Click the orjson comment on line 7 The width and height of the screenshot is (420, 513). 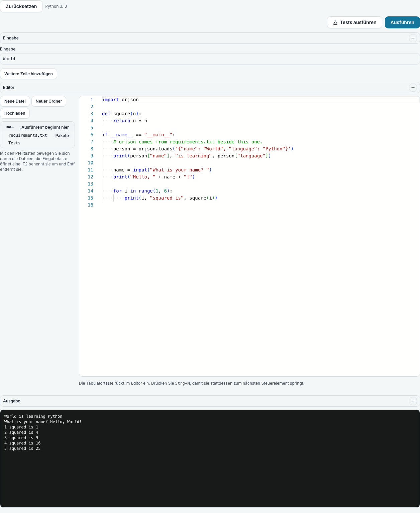pos(188,142)
